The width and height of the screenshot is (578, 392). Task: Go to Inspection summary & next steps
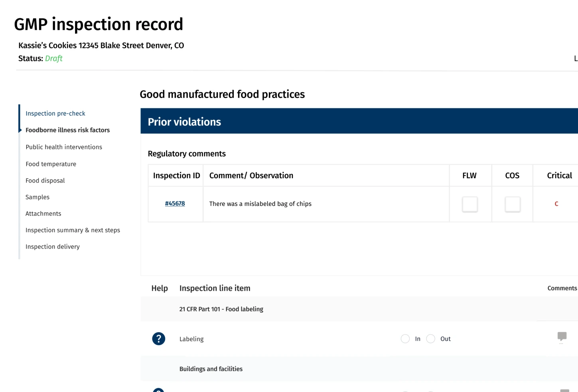[73, 230]
